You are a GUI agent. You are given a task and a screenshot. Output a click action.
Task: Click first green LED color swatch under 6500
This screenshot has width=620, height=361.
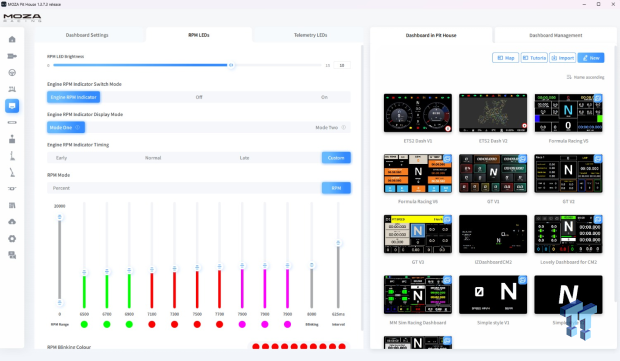coord(84,324)
